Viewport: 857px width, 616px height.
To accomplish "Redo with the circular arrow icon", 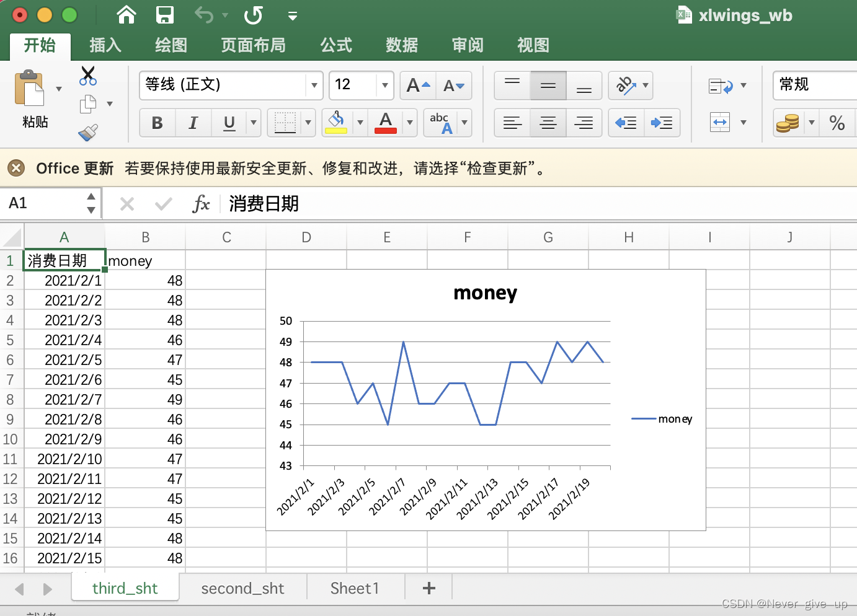I will pyautogui.click(x=253, y=15).
